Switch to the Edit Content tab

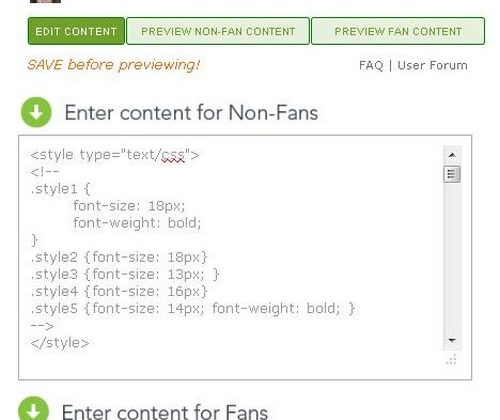pos(76,31)
